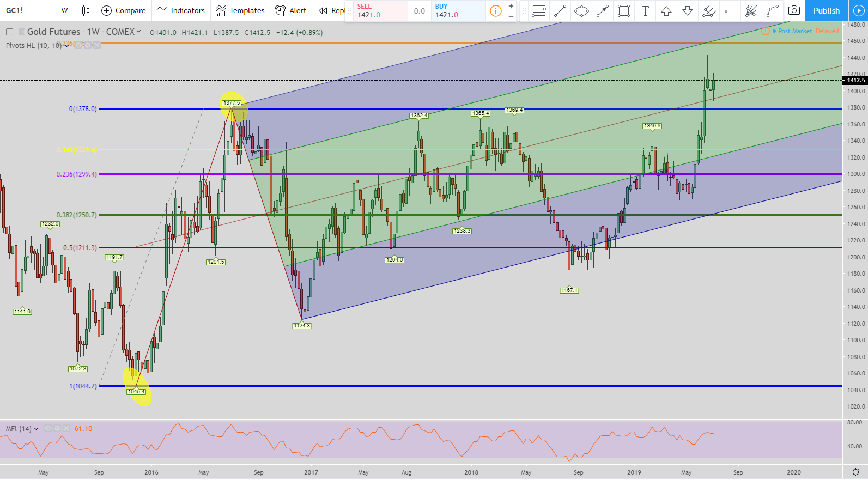Select the Pitchfork channel drawing tool
This screenshot has width=868, height=480.
coord(709,10)
